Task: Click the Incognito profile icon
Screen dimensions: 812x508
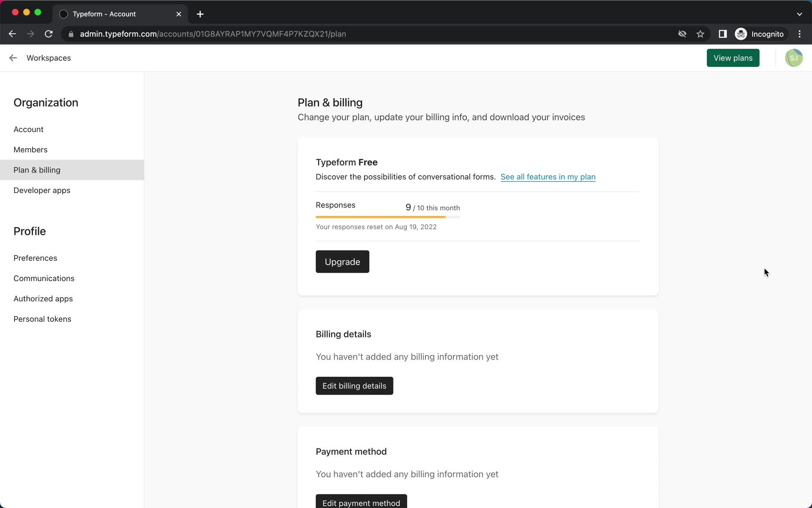Action: click(x=741, y=34)
